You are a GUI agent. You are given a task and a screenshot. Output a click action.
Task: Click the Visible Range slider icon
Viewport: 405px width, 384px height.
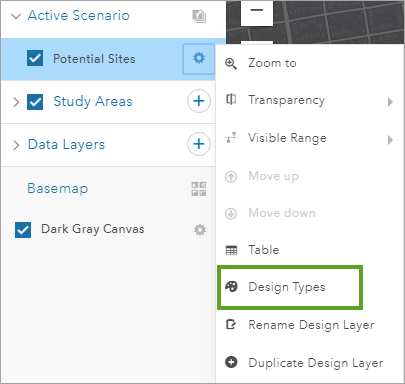[231, 137]
